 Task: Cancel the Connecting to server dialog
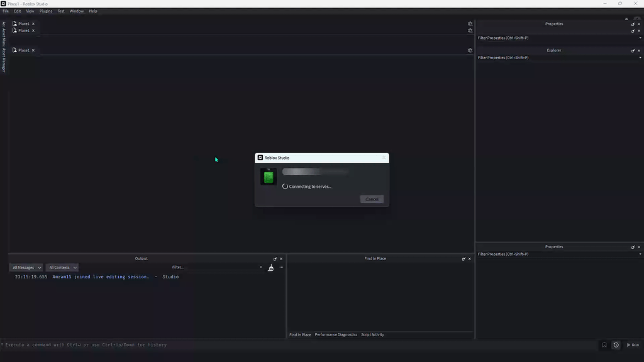click(372, 199)
